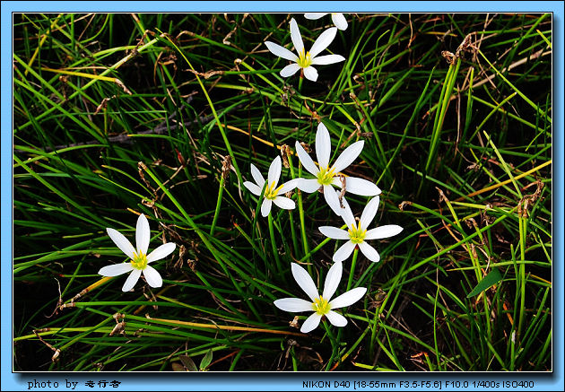The image size is (565, 392).
Task: Click the 'F10.0 1/400s ISO400' exposure caption
Action: click(490, 385)
